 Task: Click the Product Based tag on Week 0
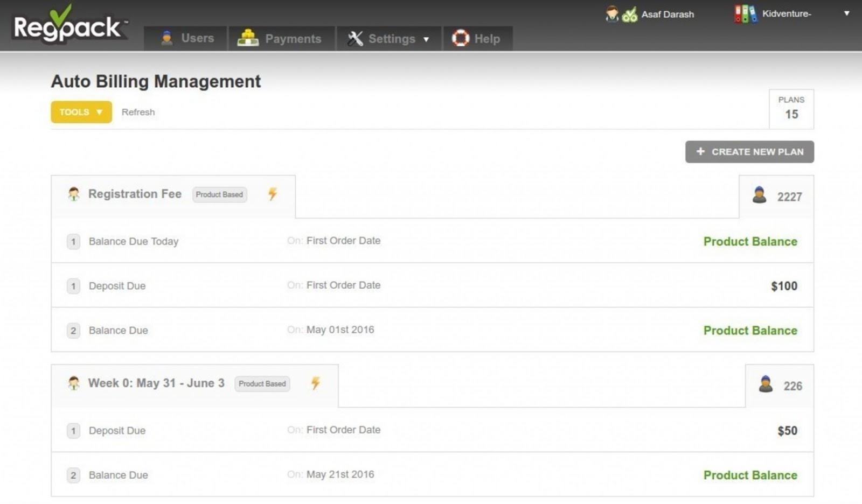coord(262,383)
